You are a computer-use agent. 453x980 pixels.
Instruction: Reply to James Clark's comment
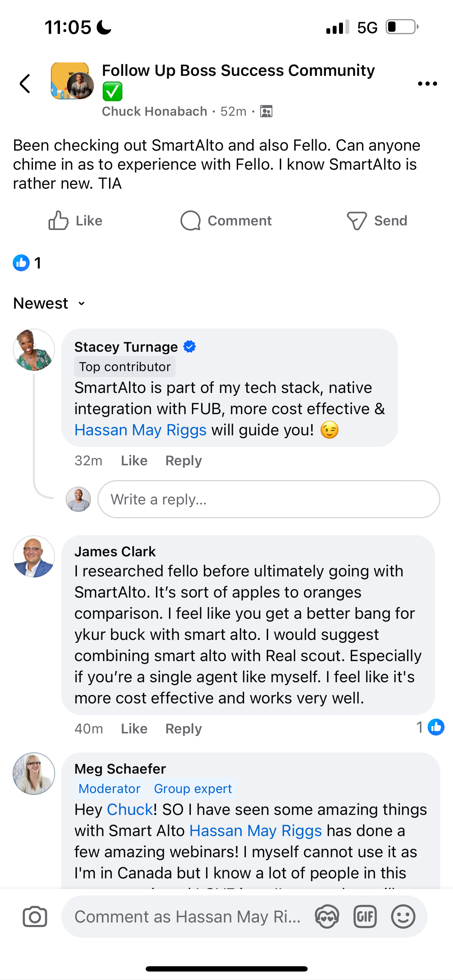183,728
